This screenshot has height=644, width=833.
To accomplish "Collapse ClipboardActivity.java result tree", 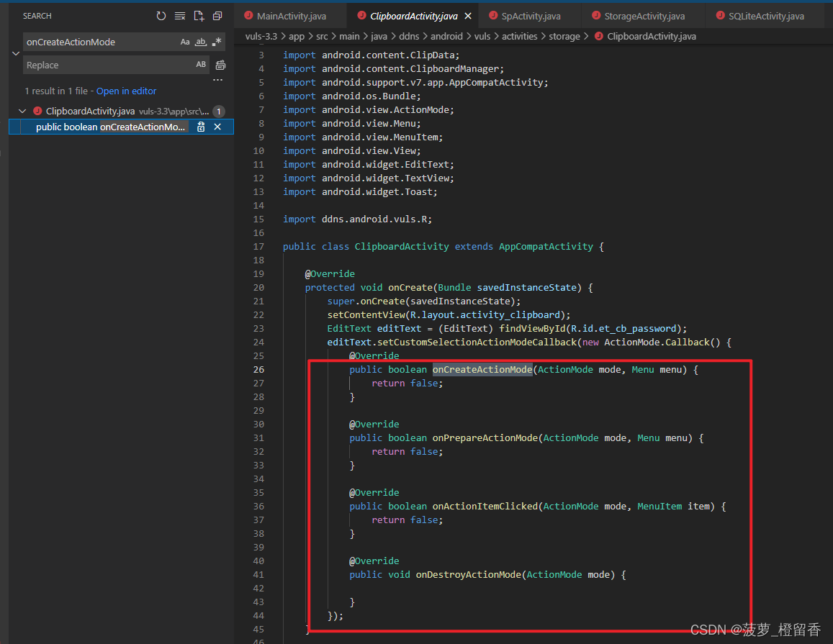I will pyautogui.click(x=23, y=112).
